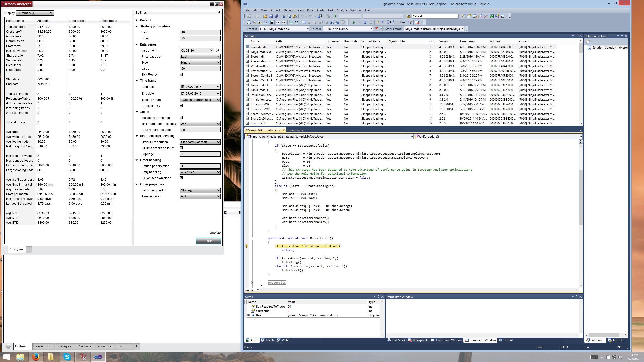Expand the General settings section
This screenshot has width=644, height=362.
click(137, 20)
